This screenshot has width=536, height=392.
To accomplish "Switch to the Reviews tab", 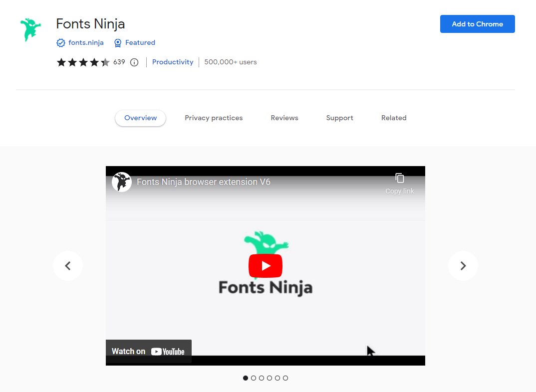I will coord(284,118).
